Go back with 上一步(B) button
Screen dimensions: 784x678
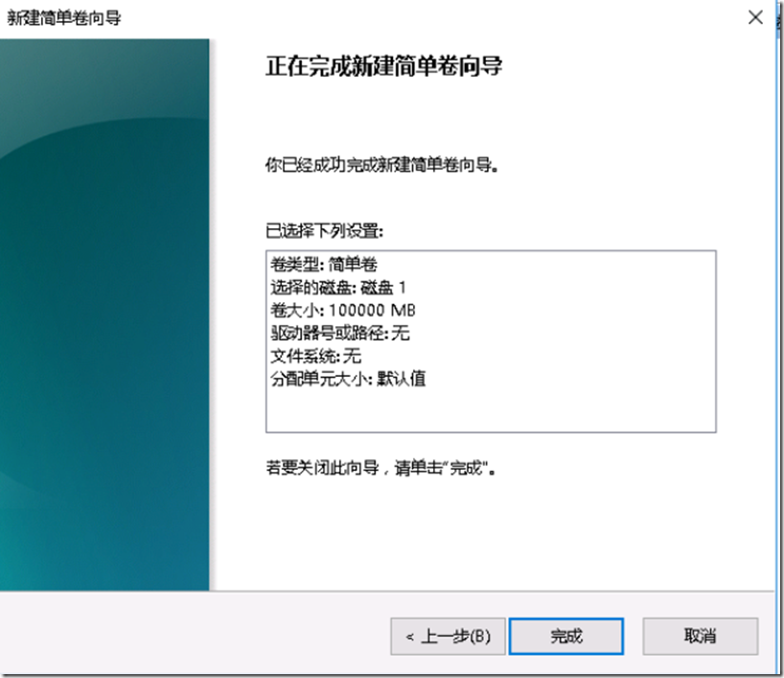(448, 636)
